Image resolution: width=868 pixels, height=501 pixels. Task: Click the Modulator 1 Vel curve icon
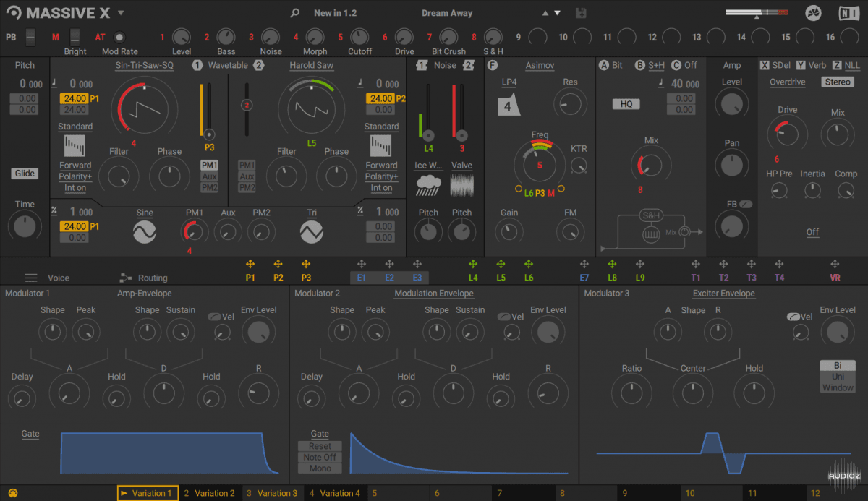pyautogui.click(x=214, y=317)
